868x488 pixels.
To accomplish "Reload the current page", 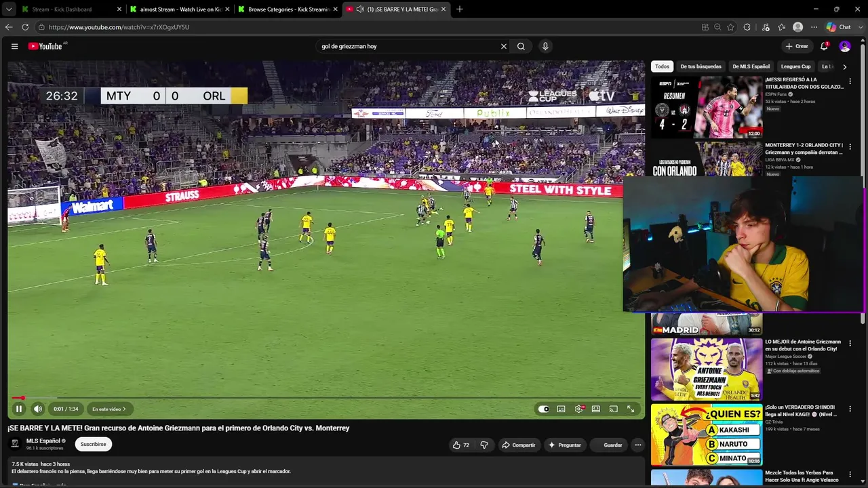I will point(25,27).
